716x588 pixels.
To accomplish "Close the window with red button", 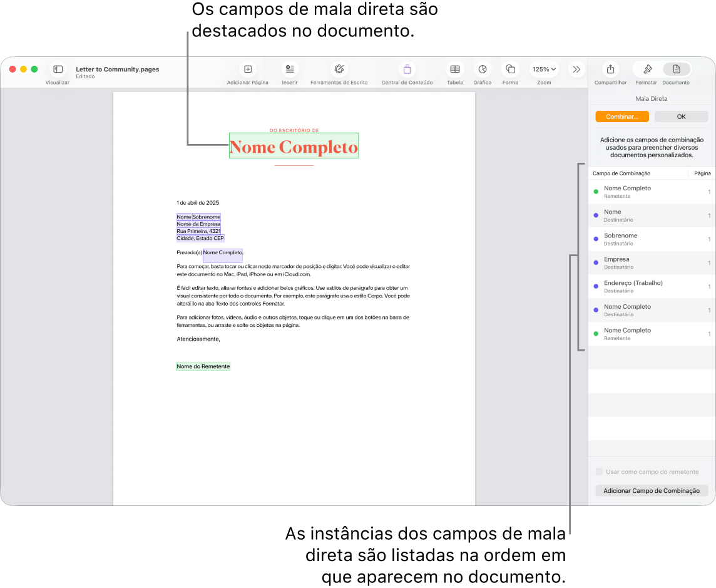I will [x=13, y=69].
